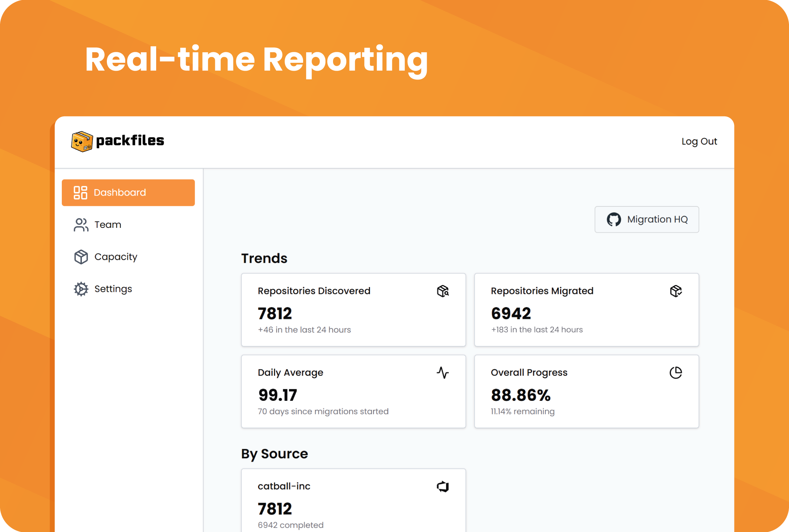Open the Settings section
The height and width of the screenshot is (532, 789).
click(x=113, y=289)
